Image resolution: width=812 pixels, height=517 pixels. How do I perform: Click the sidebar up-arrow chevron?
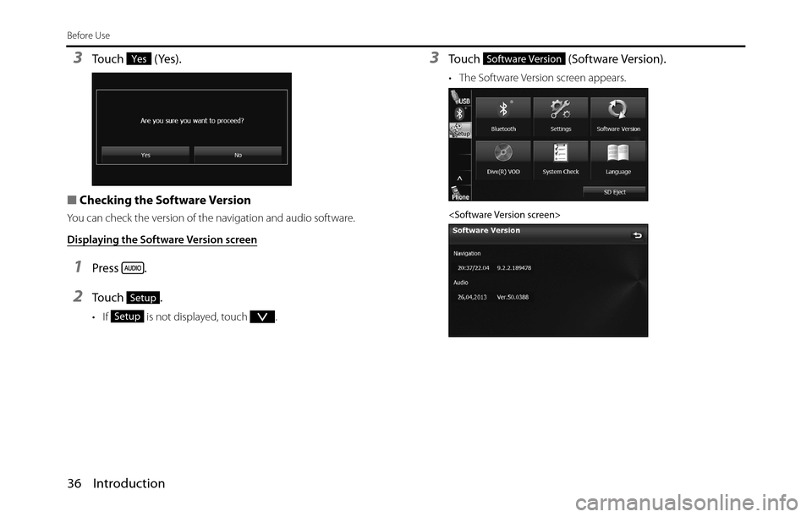459,179
